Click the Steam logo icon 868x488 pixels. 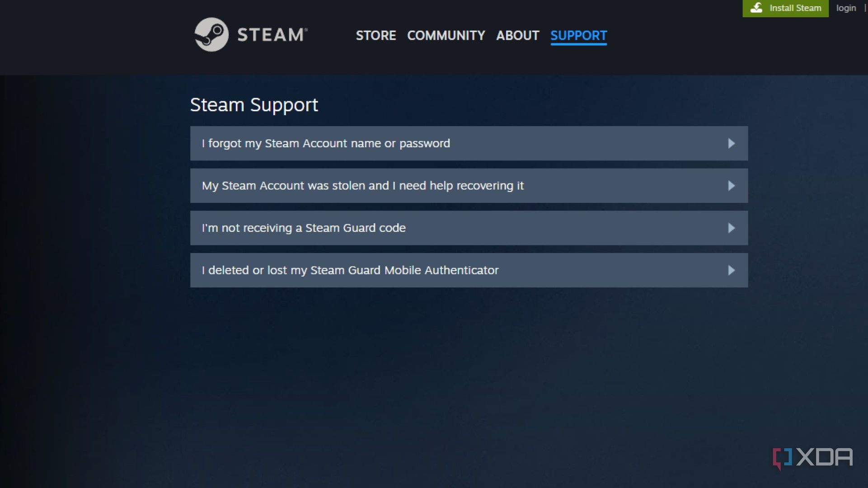(211, 34)
